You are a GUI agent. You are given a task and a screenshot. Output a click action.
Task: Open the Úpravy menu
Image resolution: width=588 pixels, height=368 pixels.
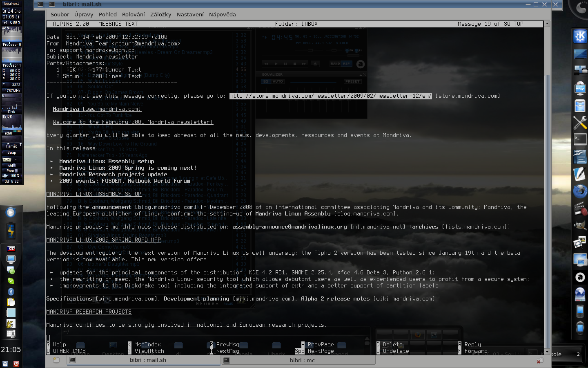(x=84, y=14)
